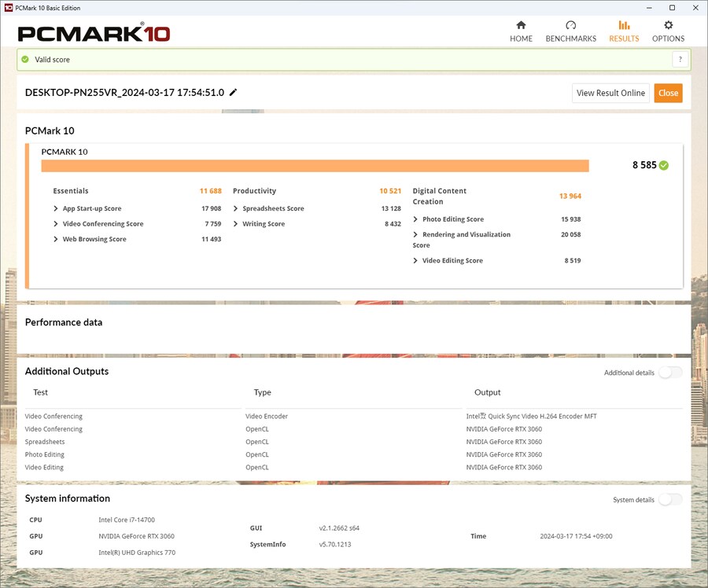Expand Photo Editing Score breakdown

click(415, 219)
